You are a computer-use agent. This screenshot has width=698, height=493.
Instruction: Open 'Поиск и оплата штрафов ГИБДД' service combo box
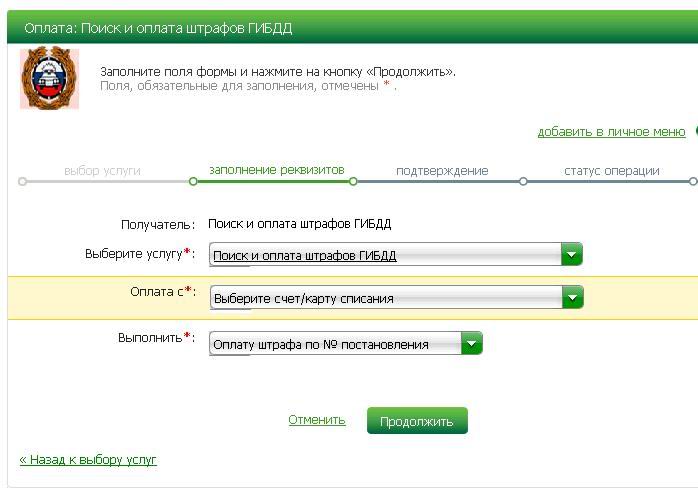(385, 255)
